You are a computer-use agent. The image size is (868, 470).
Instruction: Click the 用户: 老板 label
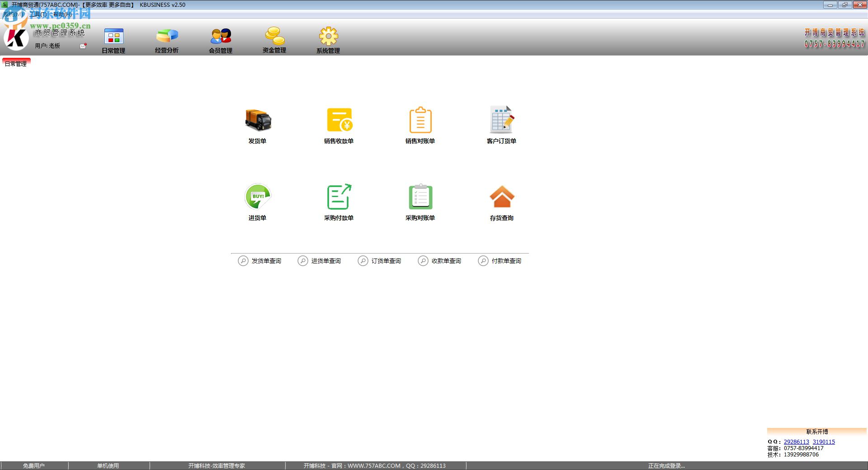click(x=47, y=46)
